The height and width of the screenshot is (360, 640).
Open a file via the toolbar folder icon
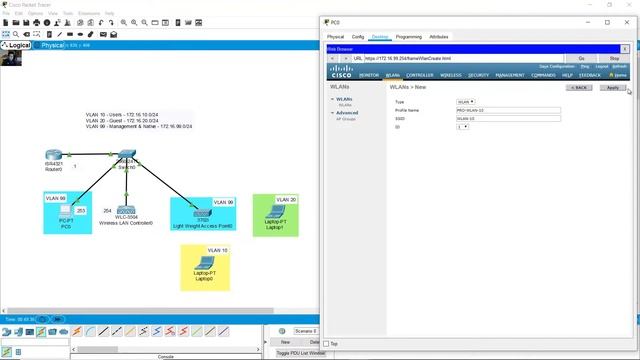click(x=16, y=23)
